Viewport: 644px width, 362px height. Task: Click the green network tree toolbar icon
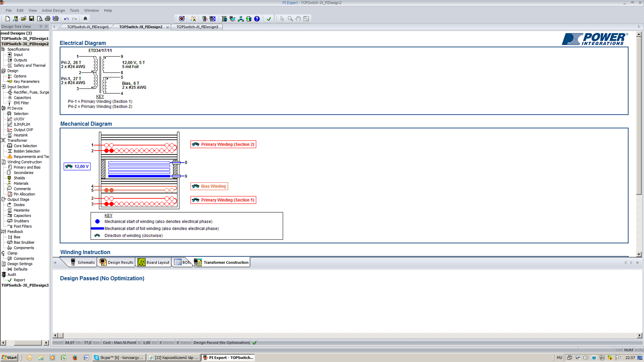point(241,19)
